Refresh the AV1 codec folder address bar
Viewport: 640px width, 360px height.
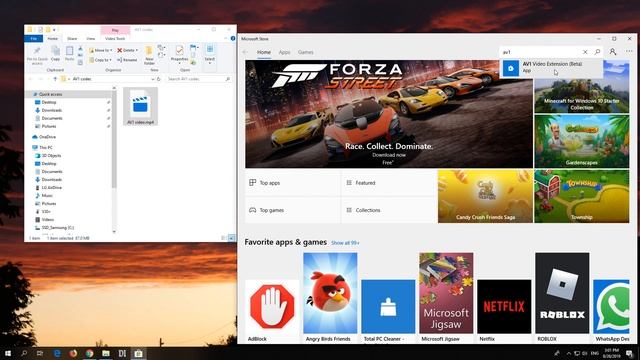tap(159, 79)
